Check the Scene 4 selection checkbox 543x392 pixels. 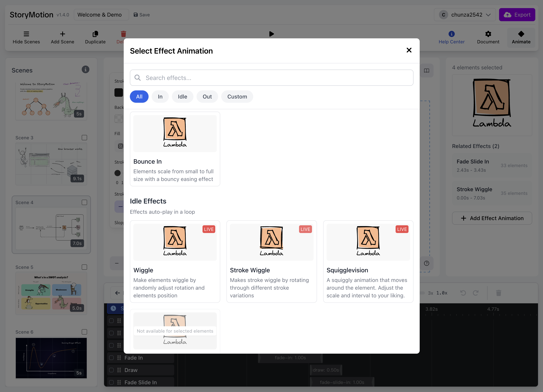[x=84, y=202]
